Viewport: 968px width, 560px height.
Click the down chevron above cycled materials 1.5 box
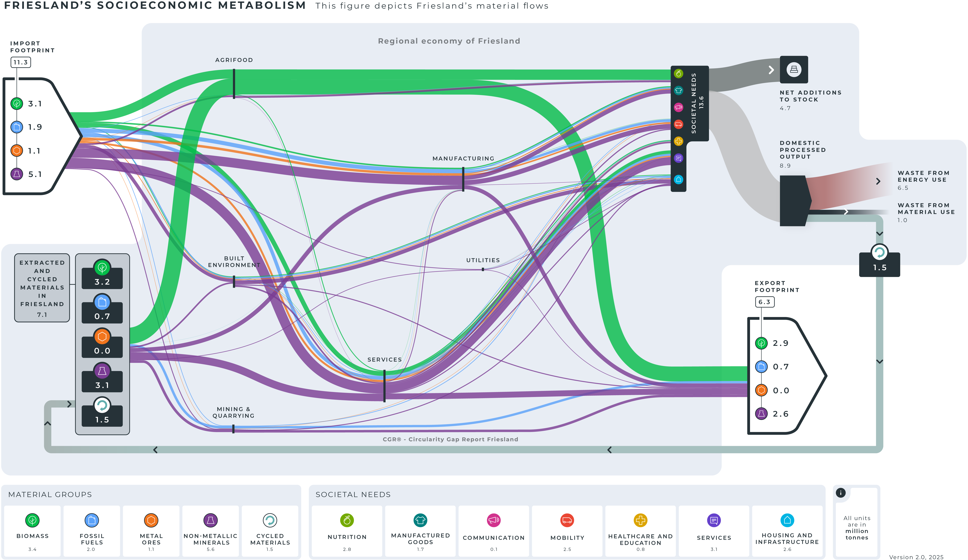point(880,234)
